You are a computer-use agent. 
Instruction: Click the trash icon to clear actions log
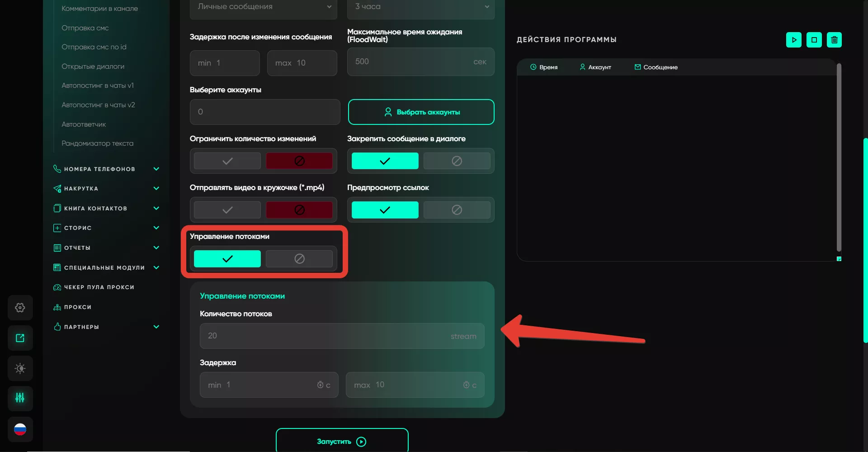[x=835, y=40]
